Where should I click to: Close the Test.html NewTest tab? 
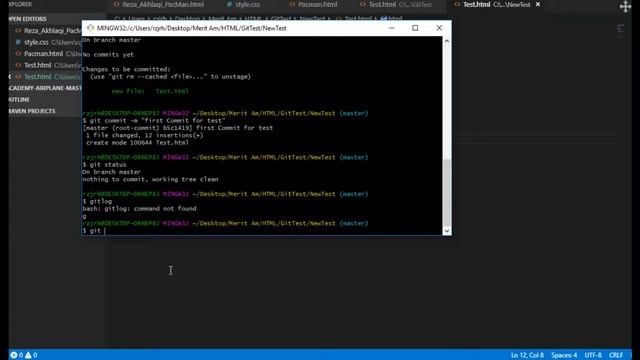[x=538, y=4]
